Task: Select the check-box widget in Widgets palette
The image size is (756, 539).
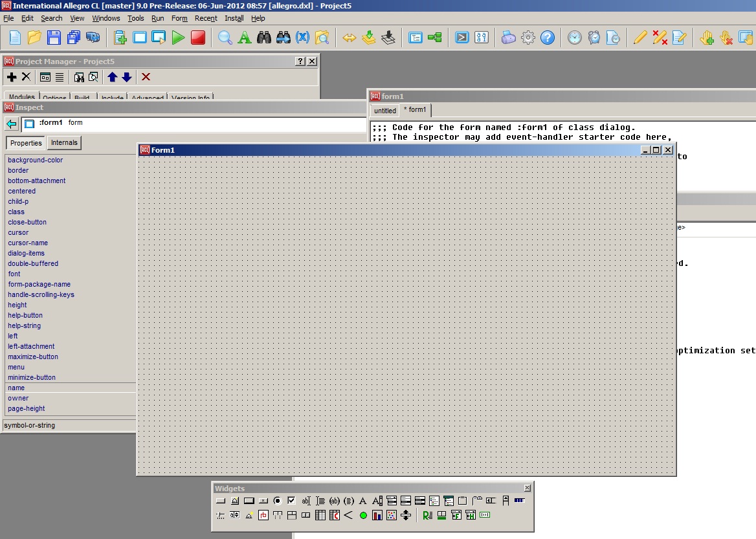Action: (x=291, y=500)
